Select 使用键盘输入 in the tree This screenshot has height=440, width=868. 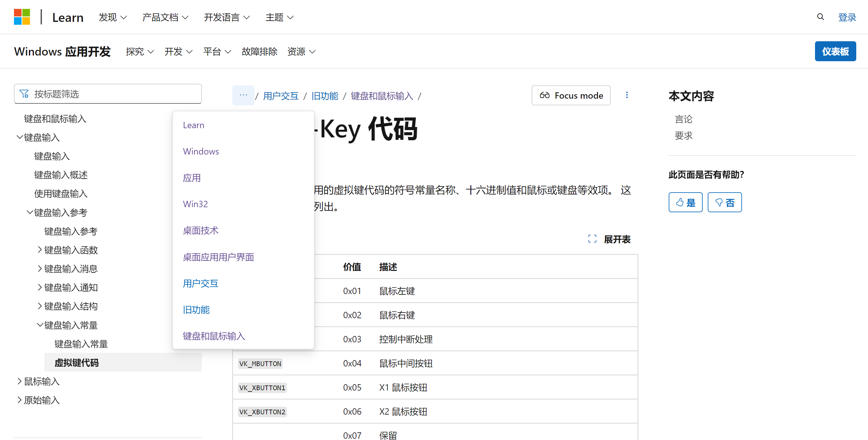tap(61, 194)
